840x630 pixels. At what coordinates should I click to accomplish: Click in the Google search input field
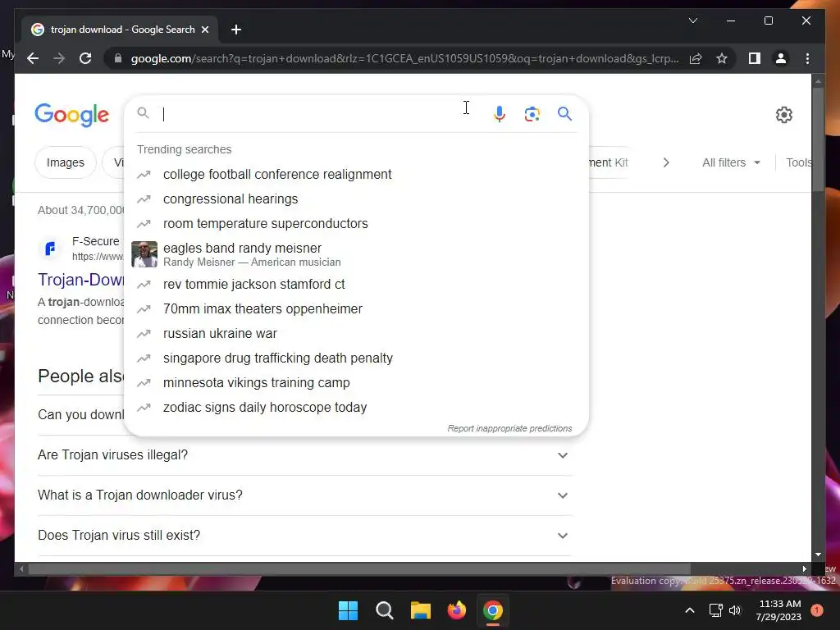[x=322, y=113]
